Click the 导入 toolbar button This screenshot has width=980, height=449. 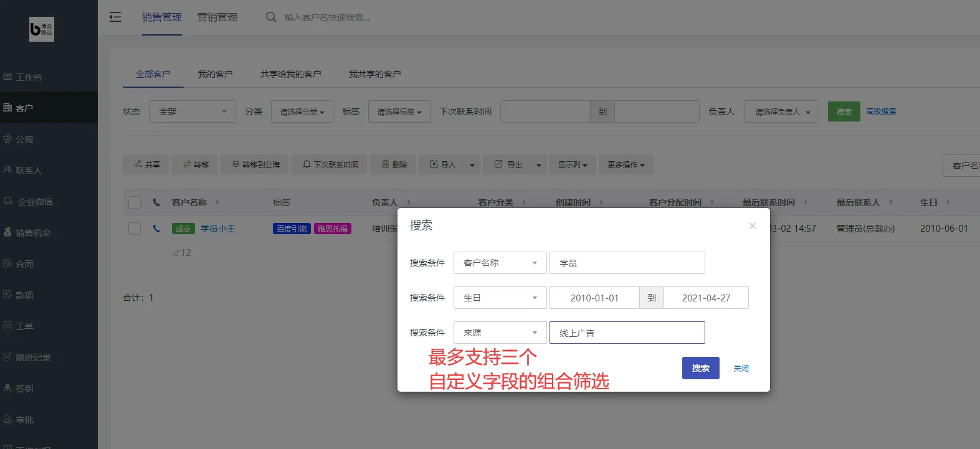pos(442,164)
